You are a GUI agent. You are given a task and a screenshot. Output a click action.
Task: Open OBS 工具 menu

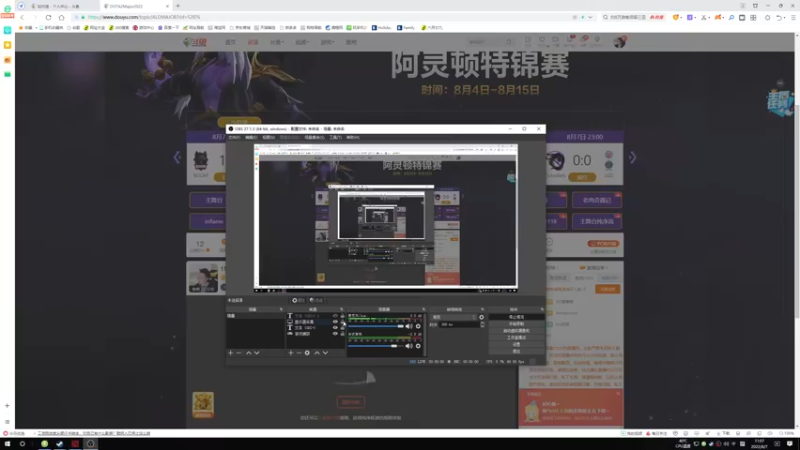[335, 137]
